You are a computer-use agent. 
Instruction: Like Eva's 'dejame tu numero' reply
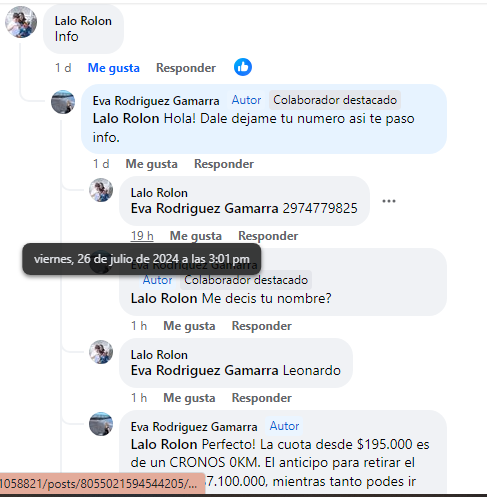[152, 164]
